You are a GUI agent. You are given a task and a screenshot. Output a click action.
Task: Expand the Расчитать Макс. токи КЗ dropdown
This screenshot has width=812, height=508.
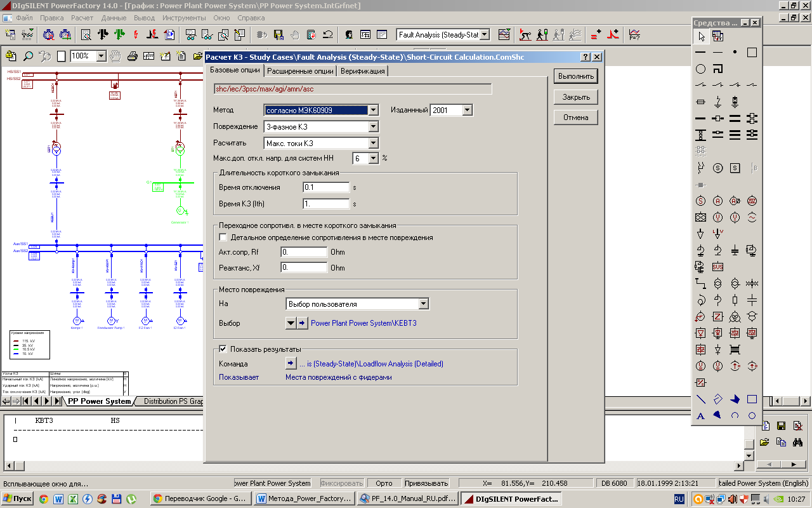point(374,143)
